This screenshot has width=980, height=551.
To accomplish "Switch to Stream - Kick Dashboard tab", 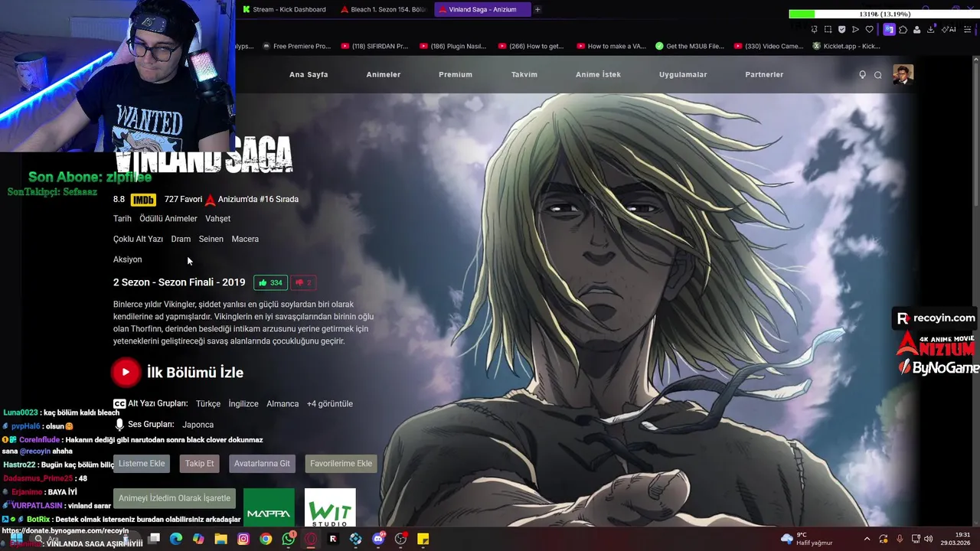I will [285, 9].
